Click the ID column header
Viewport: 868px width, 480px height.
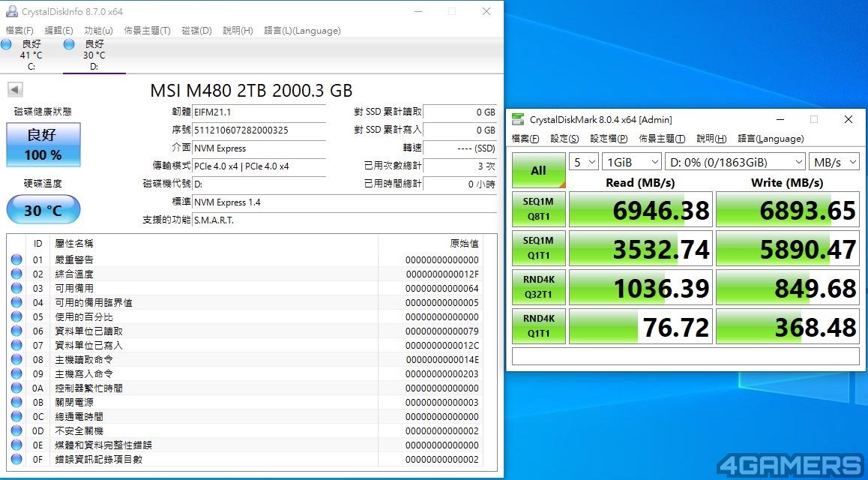click(x=37, y=244)
